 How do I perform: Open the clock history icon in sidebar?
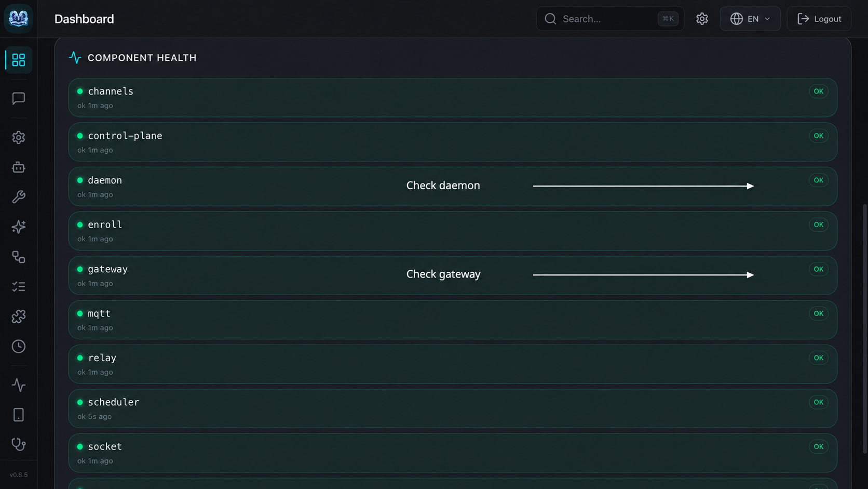click(x=19, y=347)
